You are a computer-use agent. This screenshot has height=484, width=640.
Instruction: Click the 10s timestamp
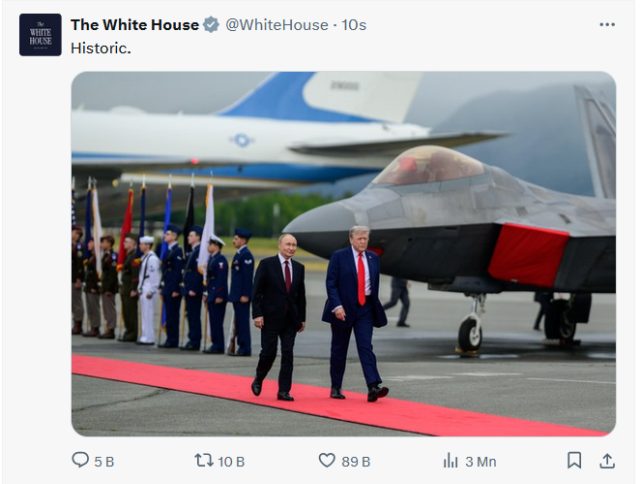pyautogui.click(x=354, y=25)
